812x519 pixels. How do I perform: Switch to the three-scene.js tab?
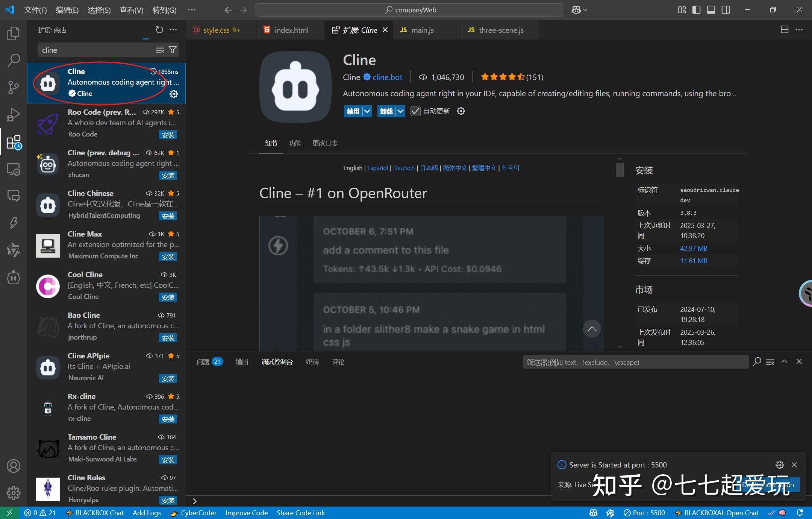(x=501, y=30)
